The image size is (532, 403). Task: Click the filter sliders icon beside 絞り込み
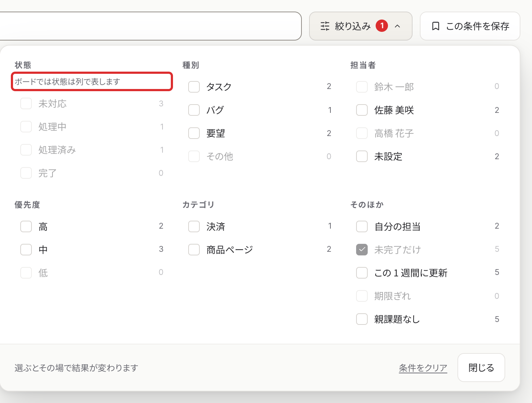click(x=325, y=26)
